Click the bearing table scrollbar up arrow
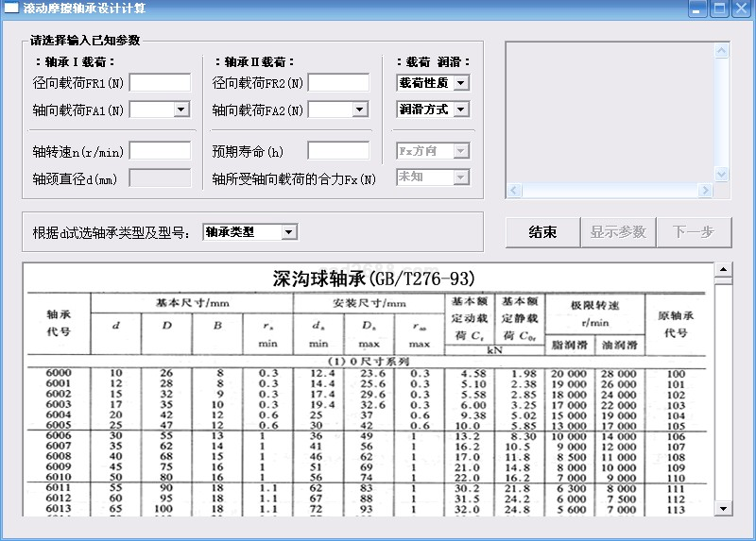The height and width of the screenshot is (541, 756). point(723,270)
